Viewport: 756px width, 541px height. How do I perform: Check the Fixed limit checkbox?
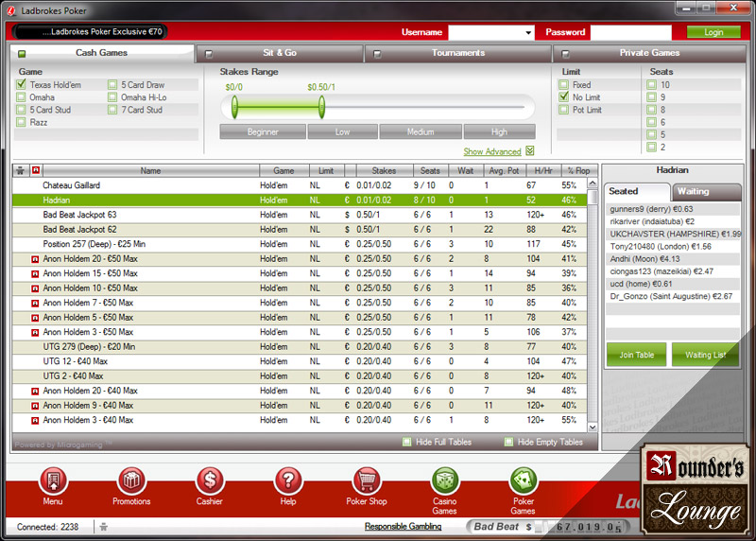tap(563, 84)
